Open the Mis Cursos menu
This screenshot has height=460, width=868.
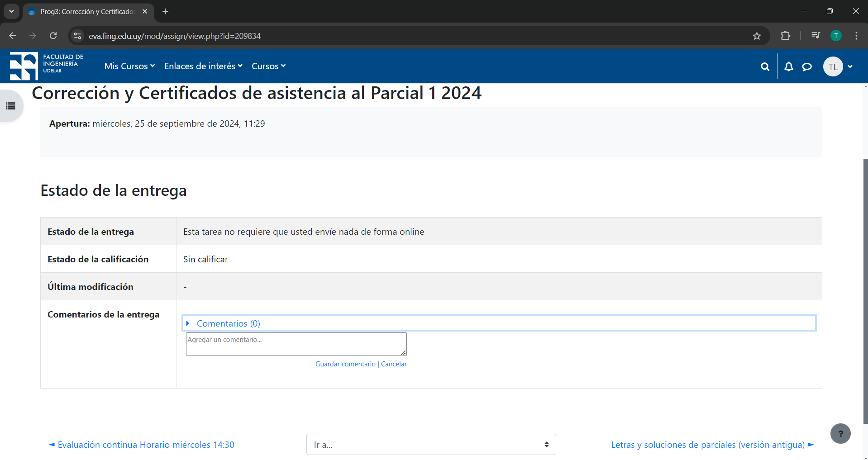[130, 66]
